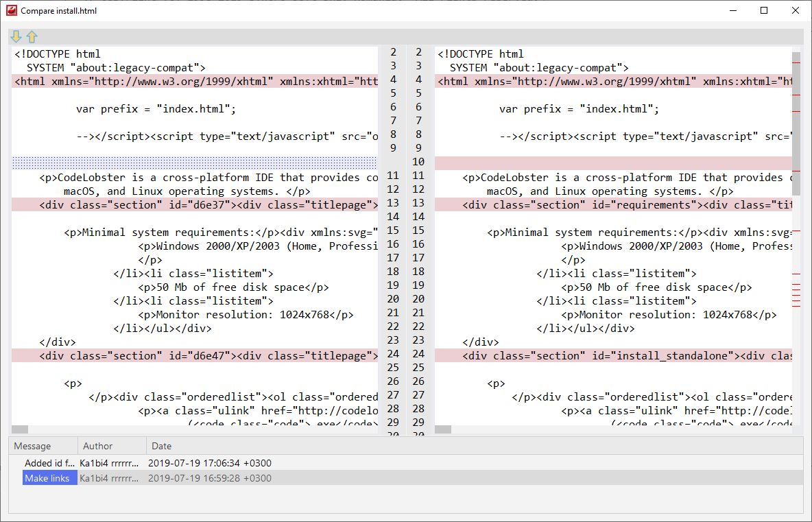Click '<!DOCTYPE html' in the left pane
The width and height of the screenshot is (812, 522).
[58, 54]
